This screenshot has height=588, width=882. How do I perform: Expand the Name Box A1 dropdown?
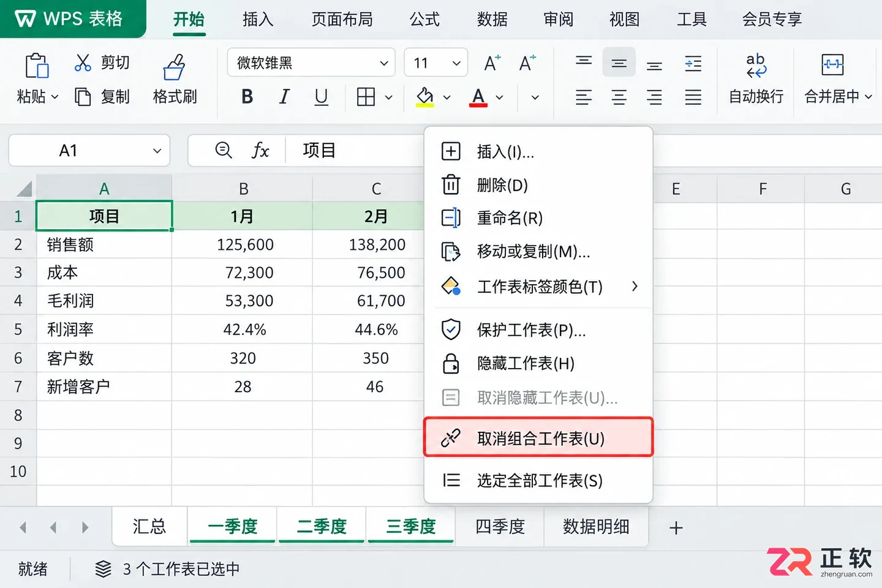(157, 151)
